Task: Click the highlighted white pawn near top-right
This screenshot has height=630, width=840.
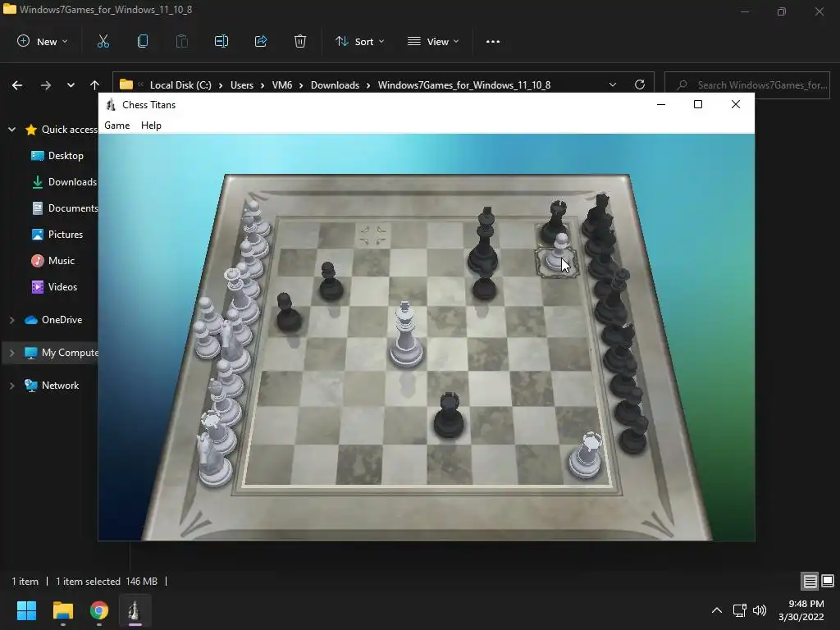Action: 557,256
